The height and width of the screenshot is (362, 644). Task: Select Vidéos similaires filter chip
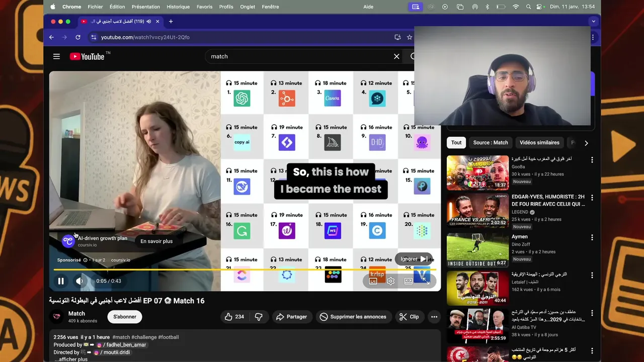[x=539, y=143]
